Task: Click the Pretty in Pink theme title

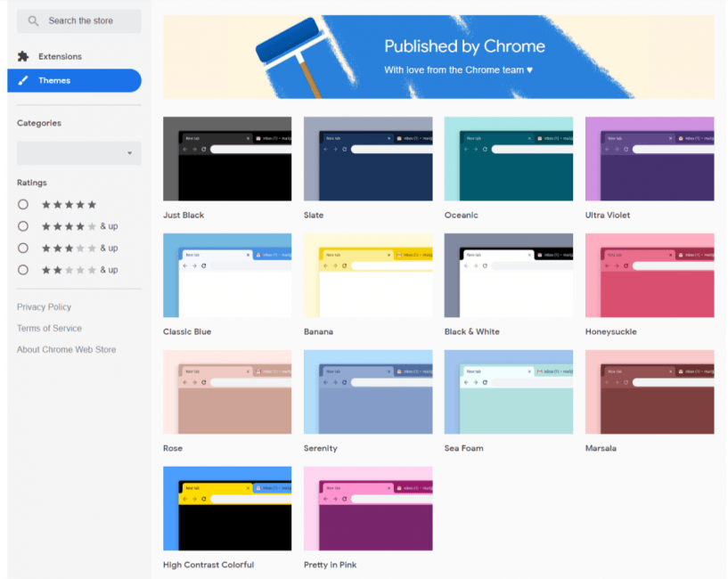Action: pos(330,565)
